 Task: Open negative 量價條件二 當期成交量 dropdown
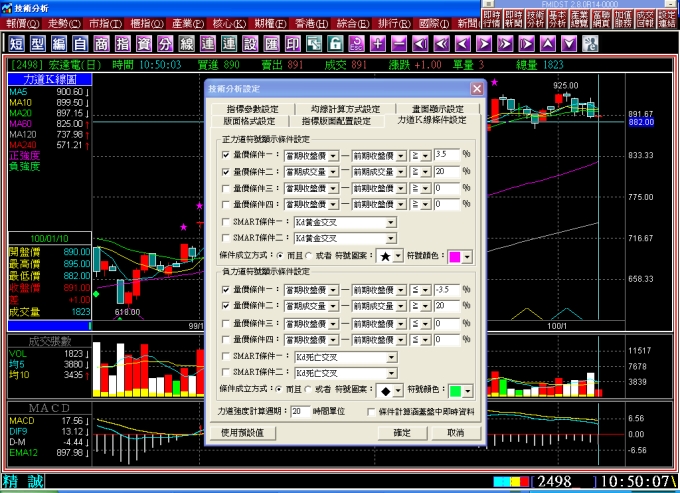coord(333,306)
